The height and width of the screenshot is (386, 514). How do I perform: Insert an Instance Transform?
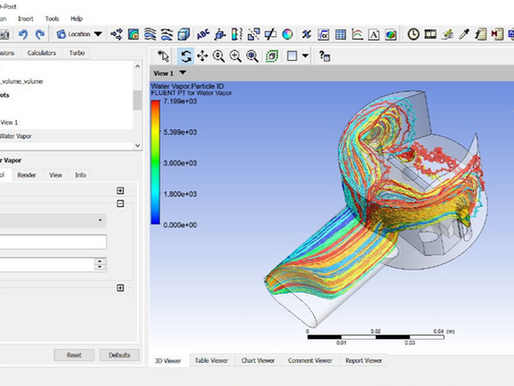254,34
